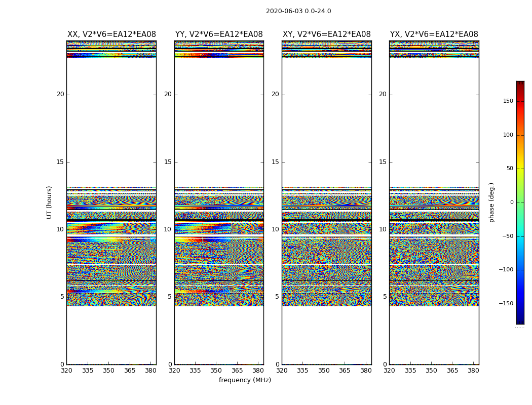Click the colorbar tick label '−150'
The height and width of the screenshot is (405, 532).
coord(506,303)
